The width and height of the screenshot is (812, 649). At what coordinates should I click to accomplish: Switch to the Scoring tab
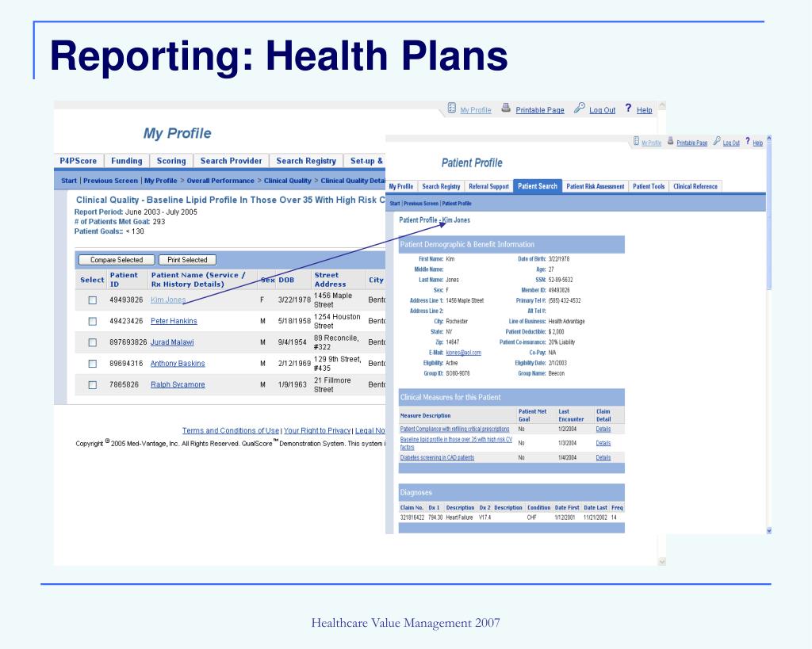[171, 161]
